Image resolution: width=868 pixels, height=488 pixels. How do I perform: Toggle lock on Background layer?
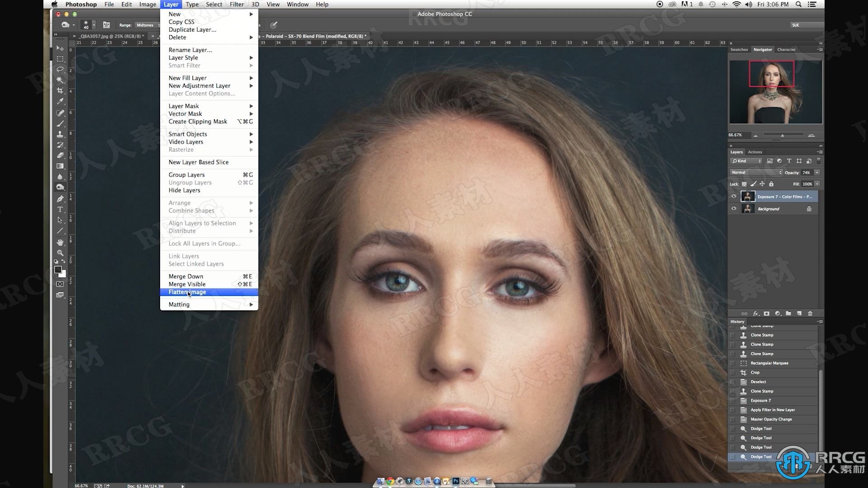click(809, 209)
